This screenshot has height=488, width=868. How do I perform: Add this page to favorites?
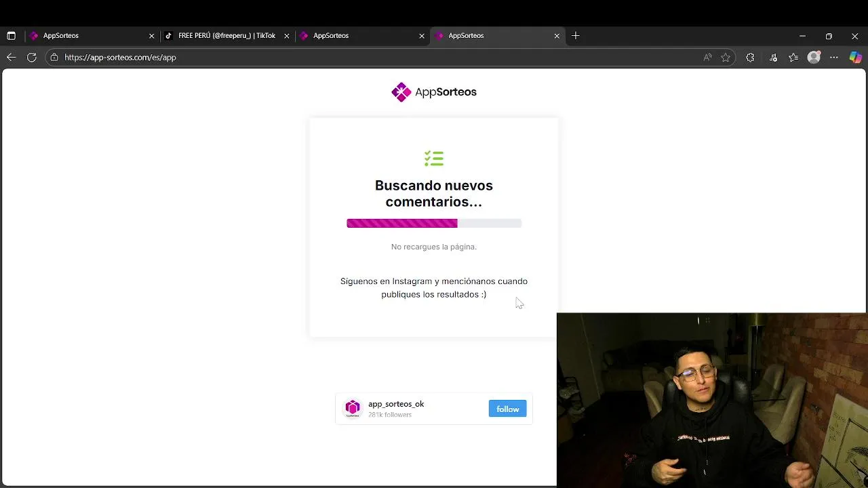point(726,58)
